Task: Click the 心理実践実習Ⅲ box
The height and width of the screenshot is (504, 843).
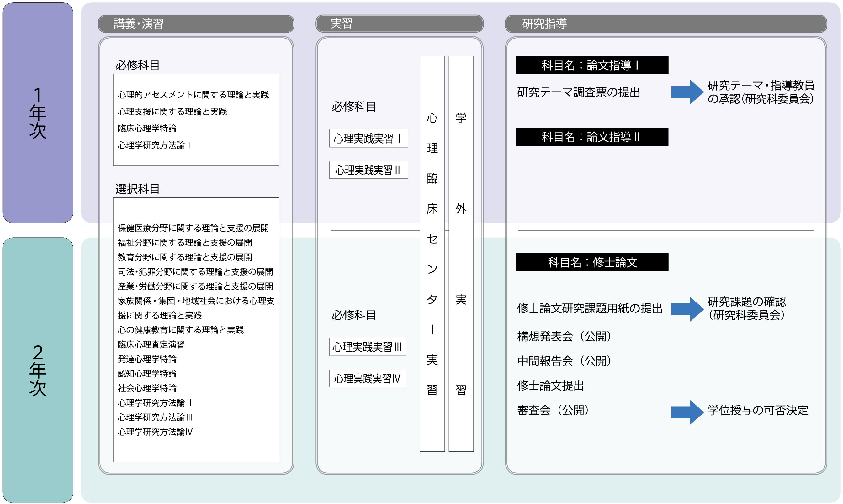Action: [367, 347]
